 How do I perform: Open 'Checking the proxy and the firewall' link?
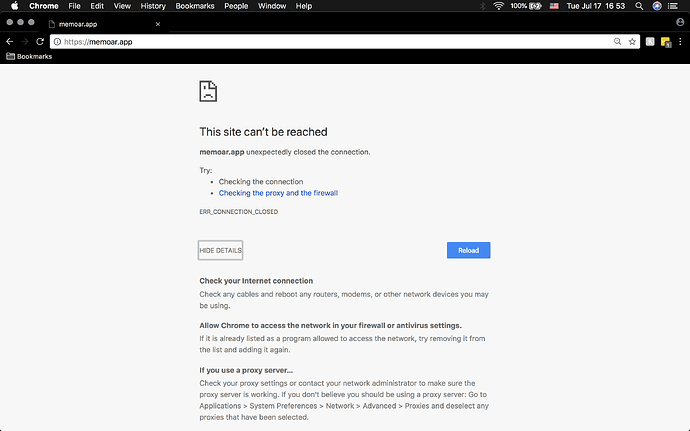(x=278, y=193)
